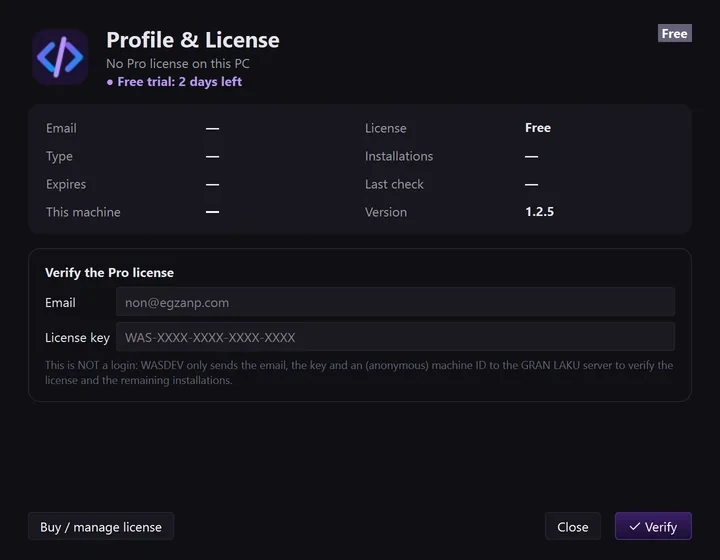Click the Free badge in the corner
Image resolution: width=720 pixels, height=560 pixels.
674,34
